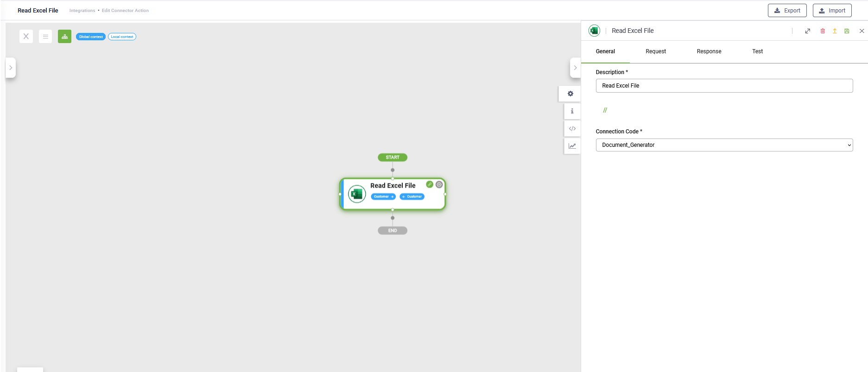Toggle the Global context pill
This screenshot has width=868, height=372.
coord(91,37)
